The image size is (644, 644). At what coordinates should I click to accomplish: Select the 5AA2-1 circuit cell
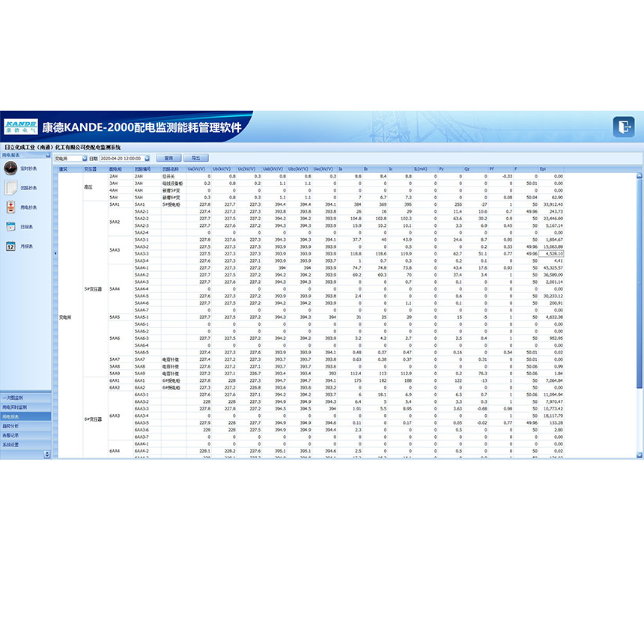148,211
